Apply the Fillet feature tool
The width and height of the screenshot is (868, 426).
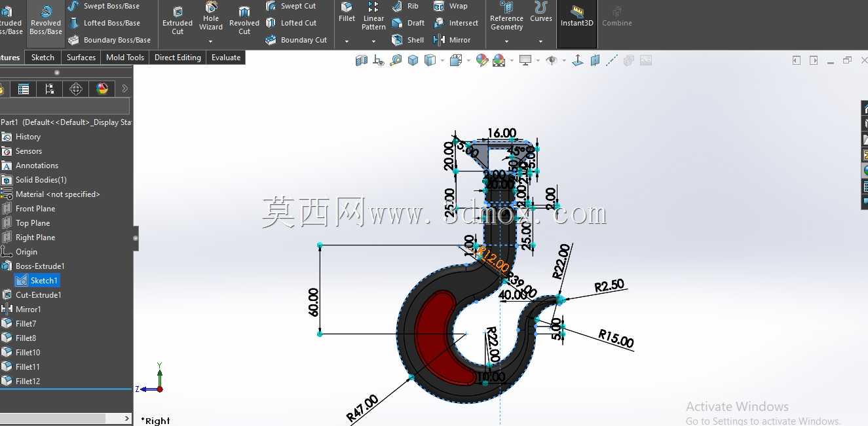pyautogui.click(x=347, y=12)
